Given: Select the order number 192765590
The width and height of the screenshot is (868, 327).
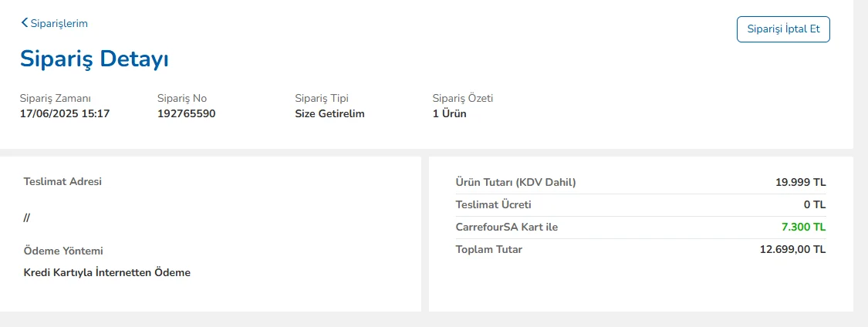Looking at the screenshot, I should click(186, 113).
